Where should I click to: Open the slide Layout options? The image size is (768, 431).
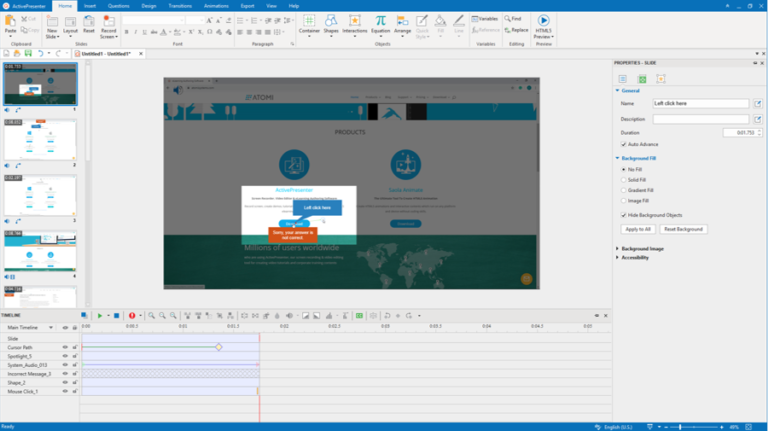pyautogui.click(x=71, y=24)
